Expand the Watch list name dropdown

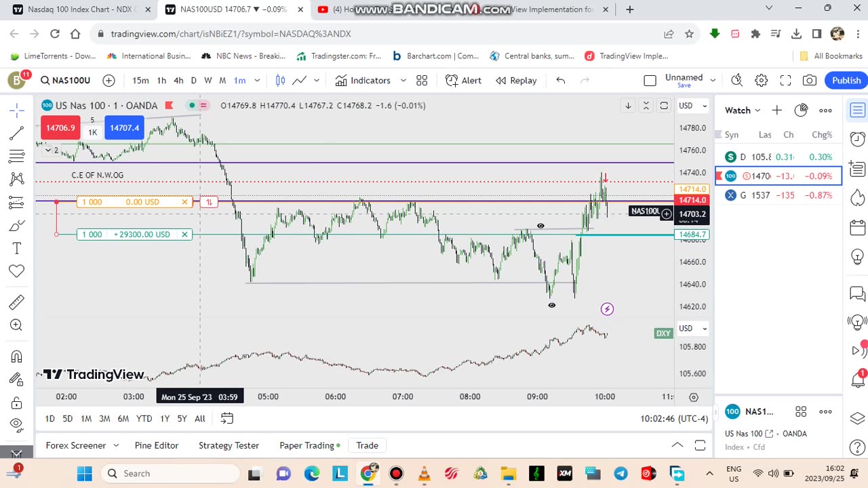pos(757,110)
